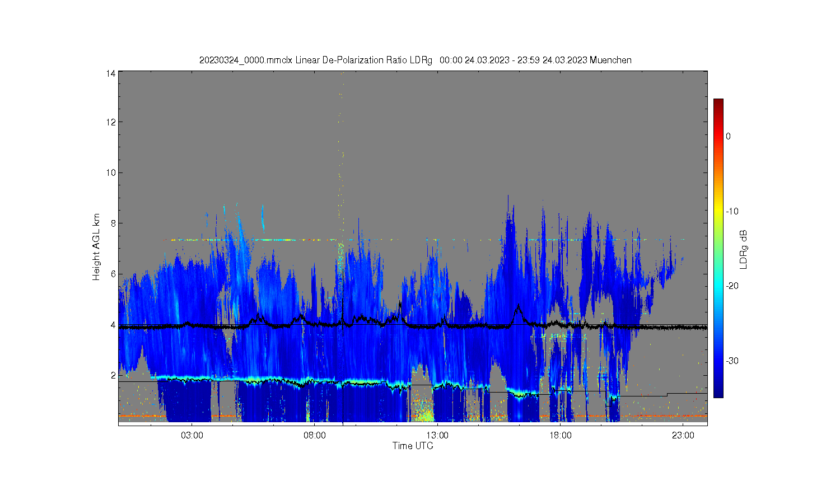Click the height tick label 2
Viewport: 840px width, 504px height.
click(x=113, y=375)
